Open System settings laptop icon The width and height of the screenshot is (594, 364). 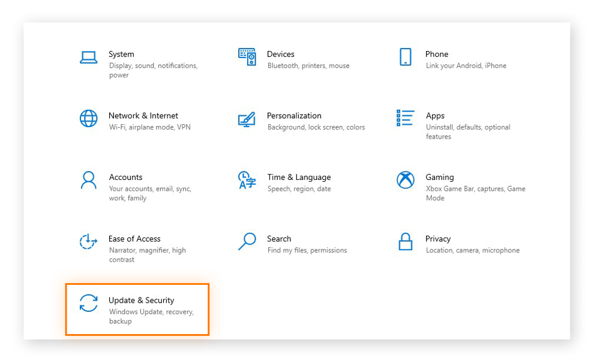[x=89, y=58]
